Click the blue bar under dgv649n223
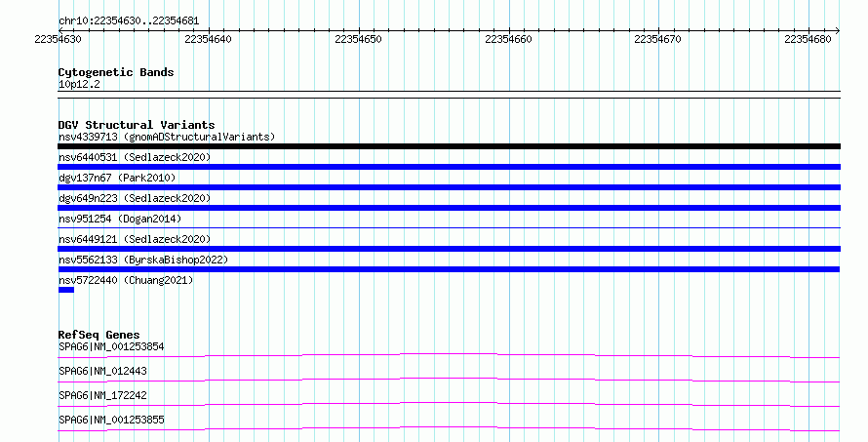Screen dimensions: 868x442 [x=449, y=208]
